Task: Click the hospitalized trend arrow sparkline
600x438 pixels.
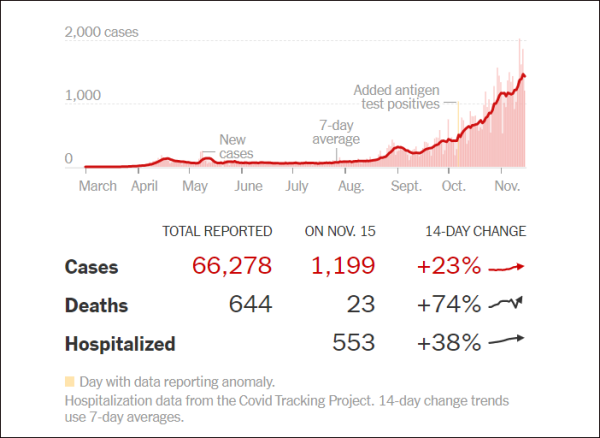Action: (x=506, y=340)
